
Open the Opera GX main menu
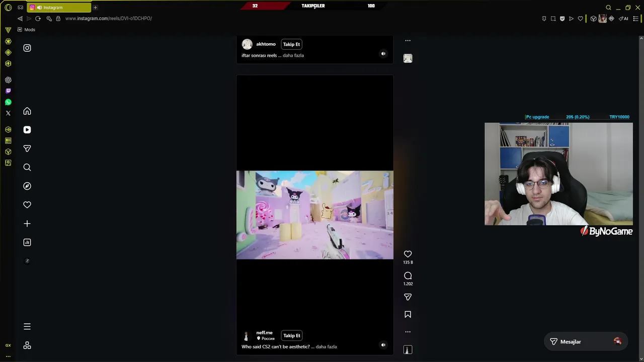(8, 8)
